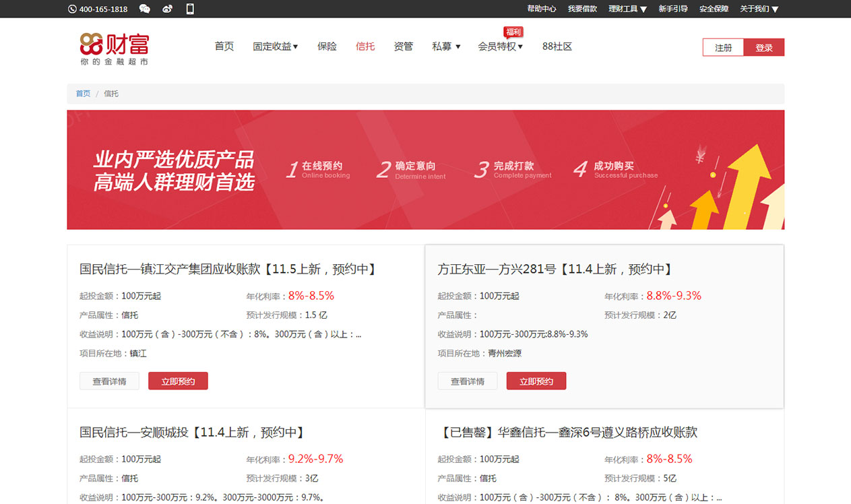
Task: Click the WeChat icon in top bar
Action: click(145, 9)
